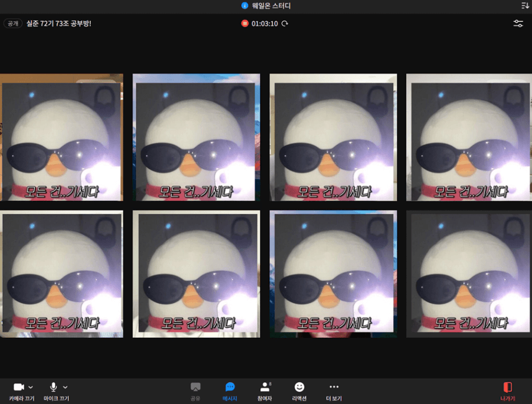Screen dimensions: 532x404
Task: Open the 더 보기 more menu
Action: (x=334, y=392)
